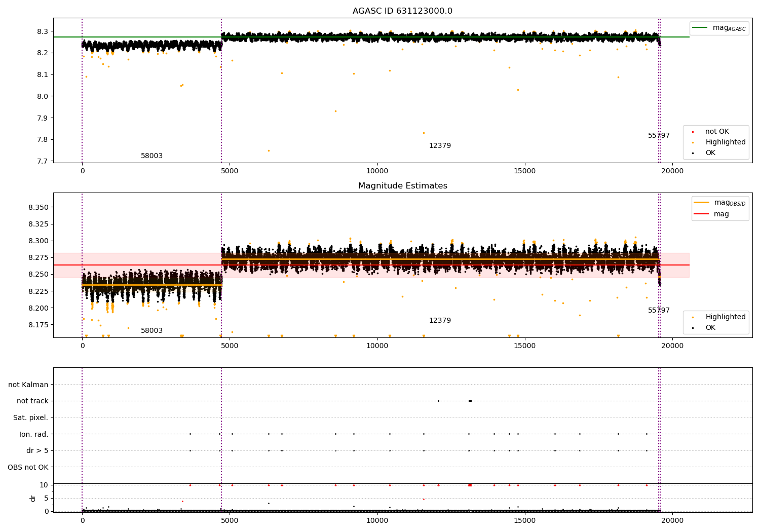This screenshot has width=760, height=532.
Task: Click the 'OBS not OK' row label
Action: click(x=28, y=467)
